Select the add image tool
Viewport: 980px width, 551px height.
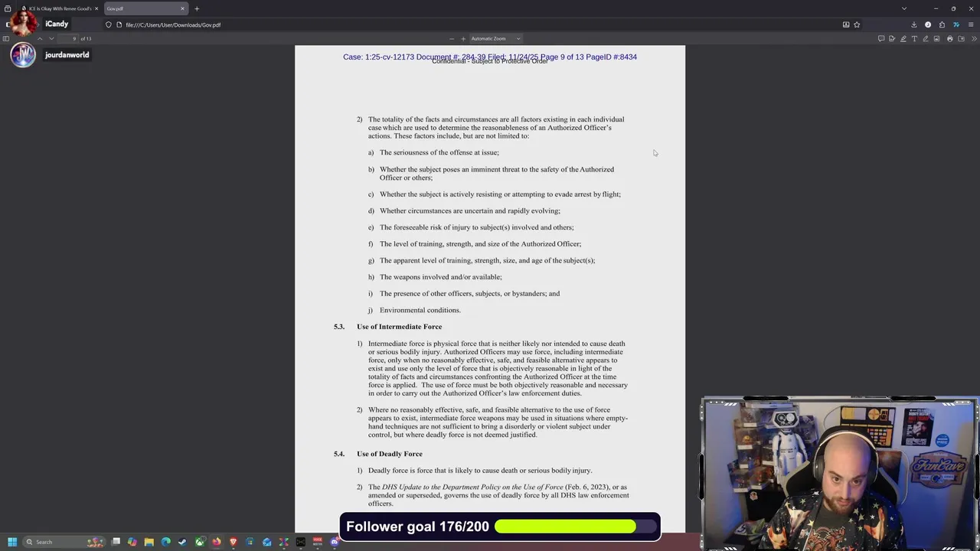936,38
